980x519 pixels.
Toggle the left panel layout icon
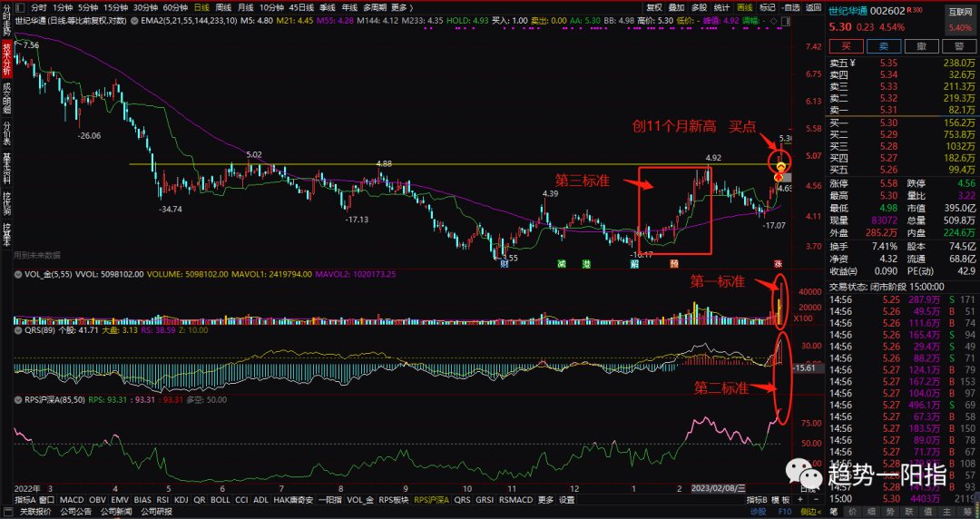click(20, 7)
